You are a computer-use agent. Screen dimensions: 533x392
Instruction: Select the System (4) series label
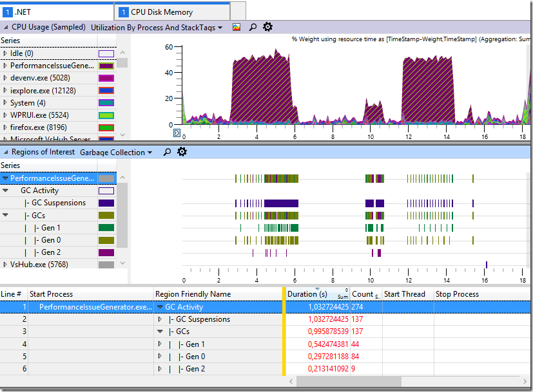coord(28,103)
